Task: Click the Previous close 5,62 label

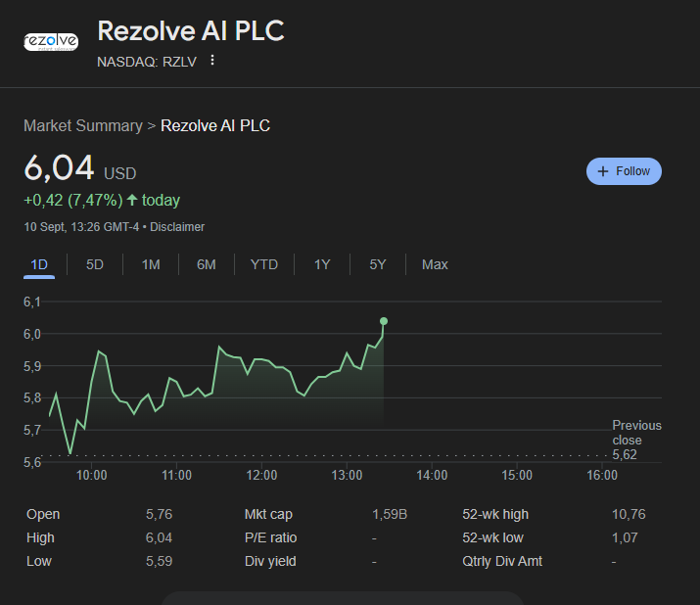Action: coord(636,440)
